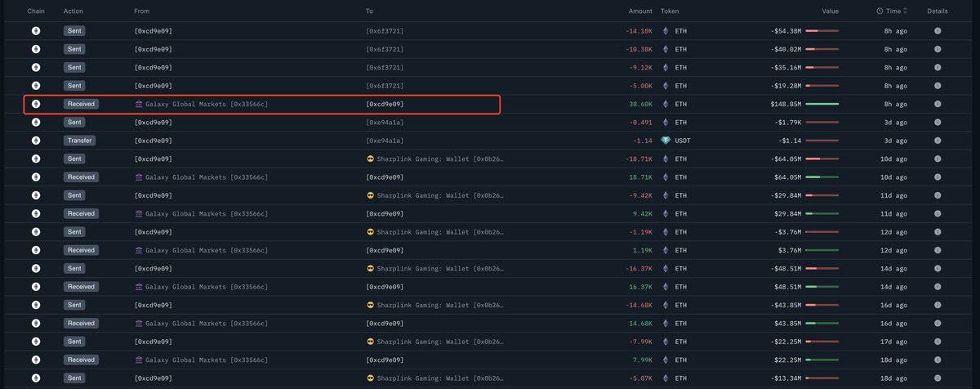Image resolution: width=980 pixels, height=389 pixels.
Task: Click Galaxy bank icon in $64.05M row
Action: [x=139, y=177]
